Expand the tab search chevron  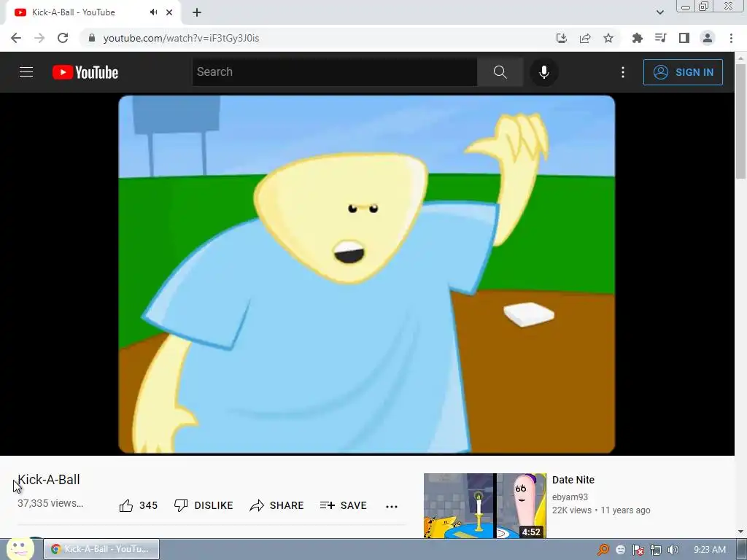659,12
